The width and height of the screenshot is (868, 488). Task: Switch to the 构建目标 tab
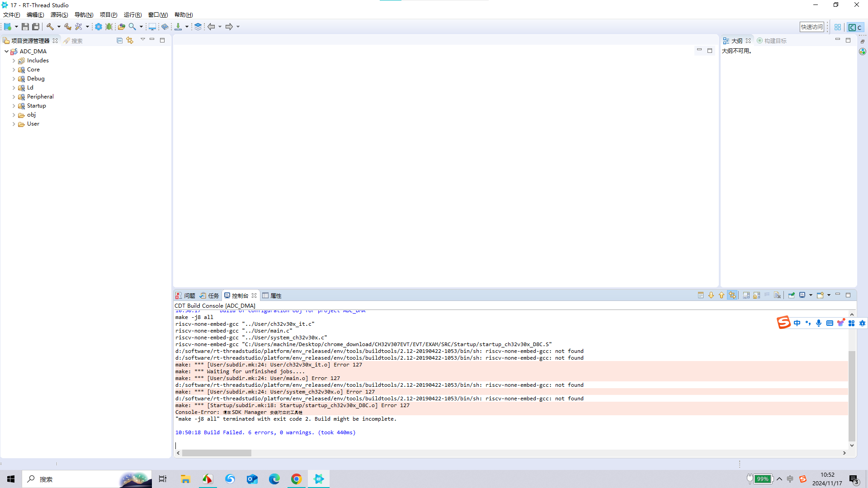pyautogui.click(x=772, y=41)
